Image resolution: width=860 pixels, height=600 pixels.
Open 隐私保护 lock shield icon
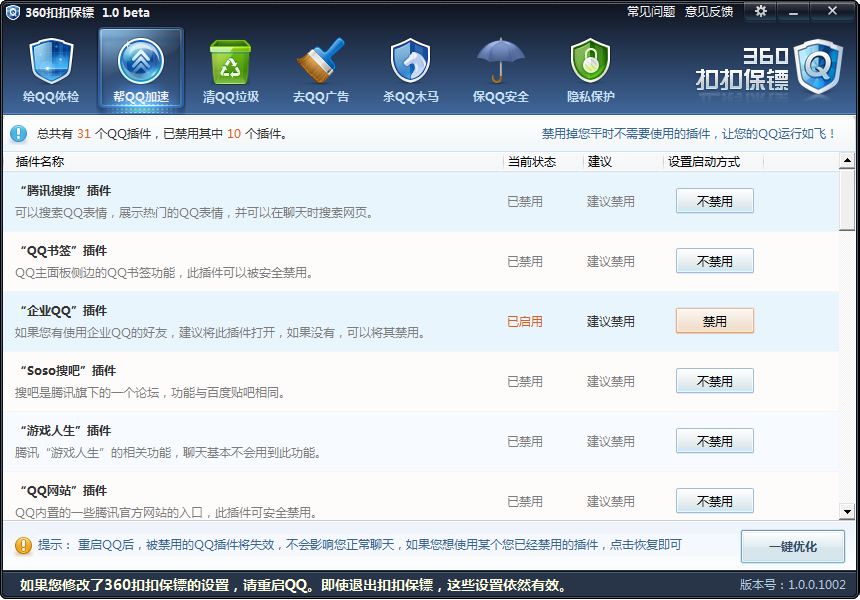(590, 60)
